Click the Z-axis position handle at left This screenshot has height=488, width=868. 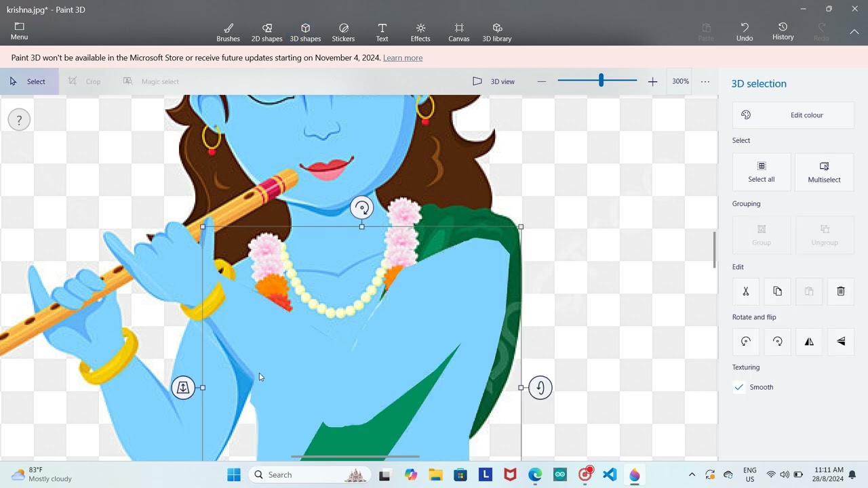pos(183,387)
